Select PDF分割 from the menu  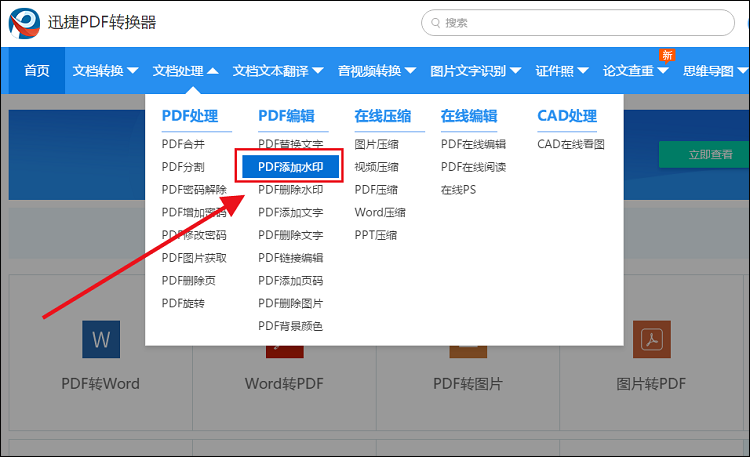pyautogui.click(x=183, y=167)
